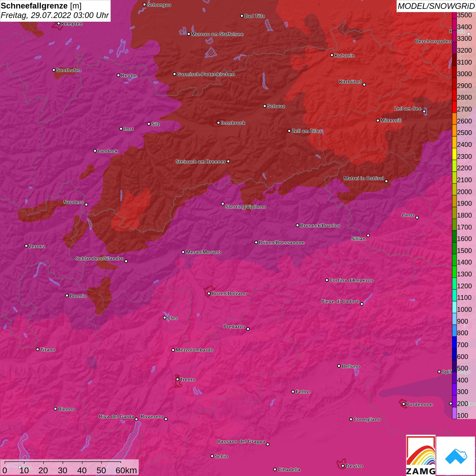Click the Kufstein city marker dot
Viewport: 476px width, 476px height.
point(332,55)
